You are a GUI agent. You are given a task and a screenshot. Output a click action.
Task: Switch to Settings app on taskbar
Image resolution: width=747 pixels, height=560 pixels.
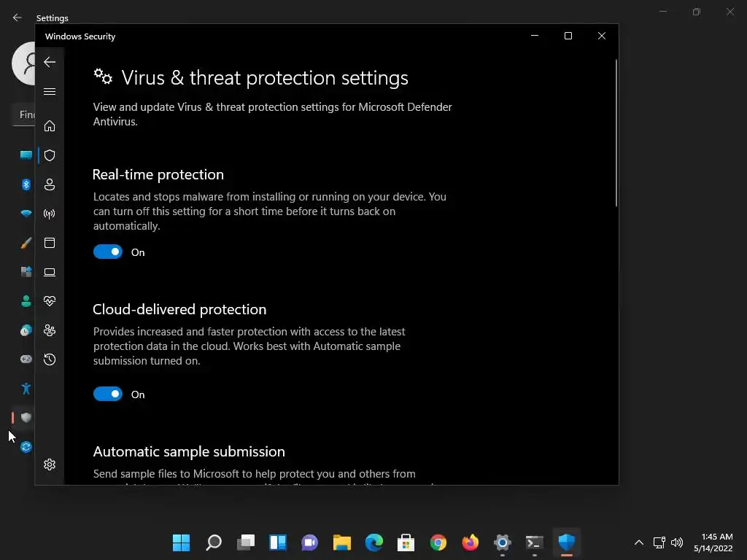click(502, 542)
